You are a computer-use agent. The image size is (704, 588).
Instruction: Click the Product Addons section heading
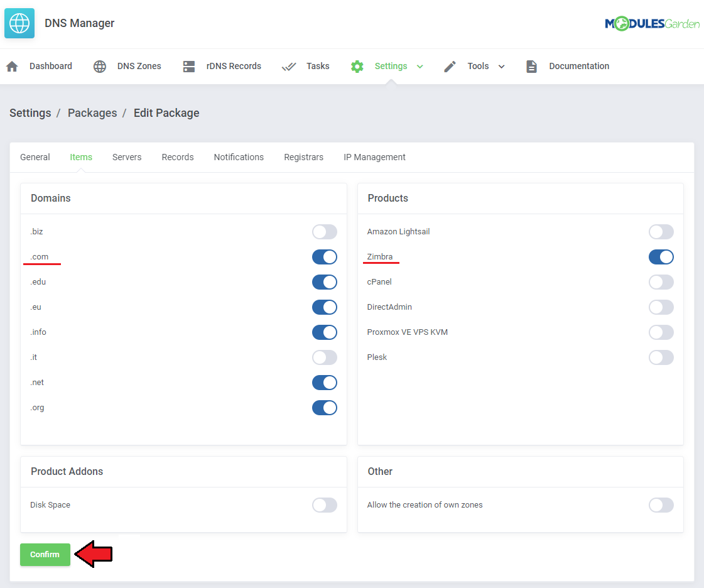67,471
